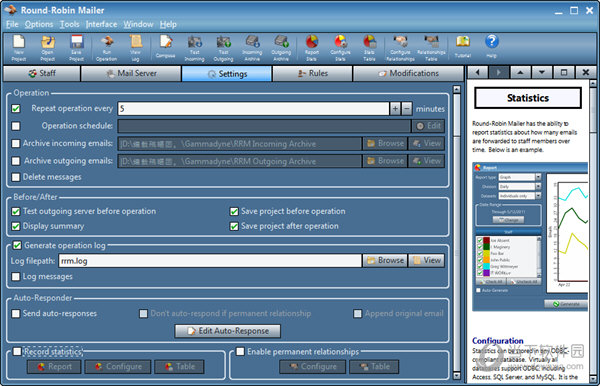Viewport: 600px width, 386px height.
Task: Uncheck Display summary option
Action: (x=16, y=226)
